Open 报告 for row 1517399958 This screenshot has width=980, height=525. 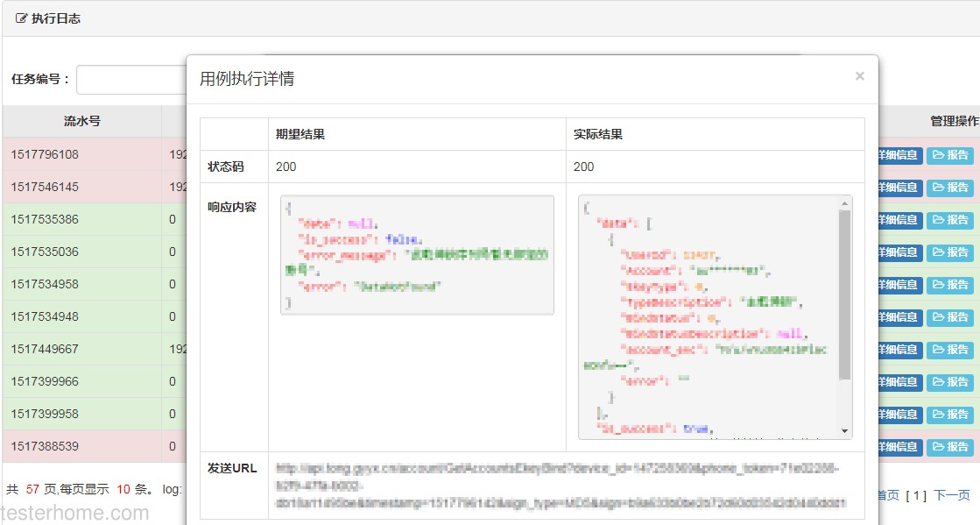click(950, 415)
